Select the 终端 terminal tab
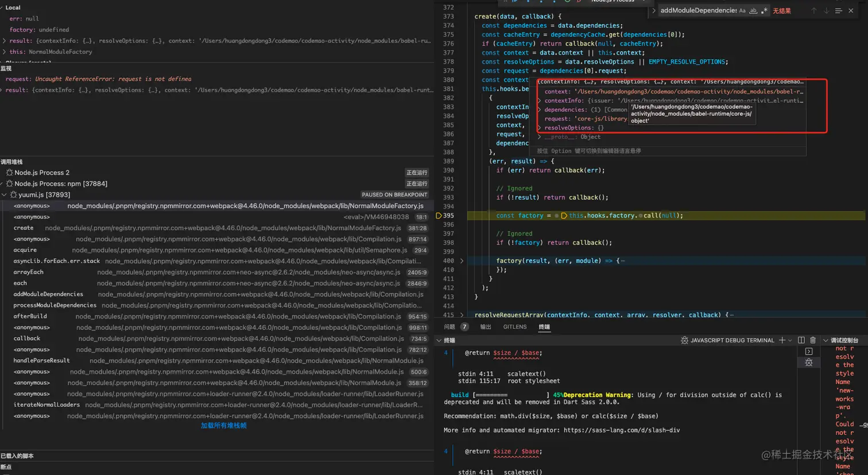The height and width of the screenshot is (475, 868). (x=544, y=327)
